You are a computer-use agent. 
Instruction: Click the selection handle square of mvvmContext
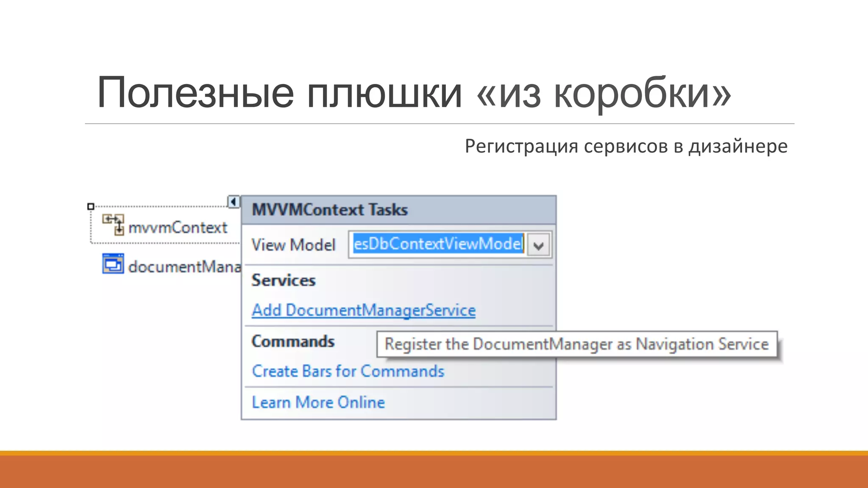pyautogui.click(x=91, y=207)
